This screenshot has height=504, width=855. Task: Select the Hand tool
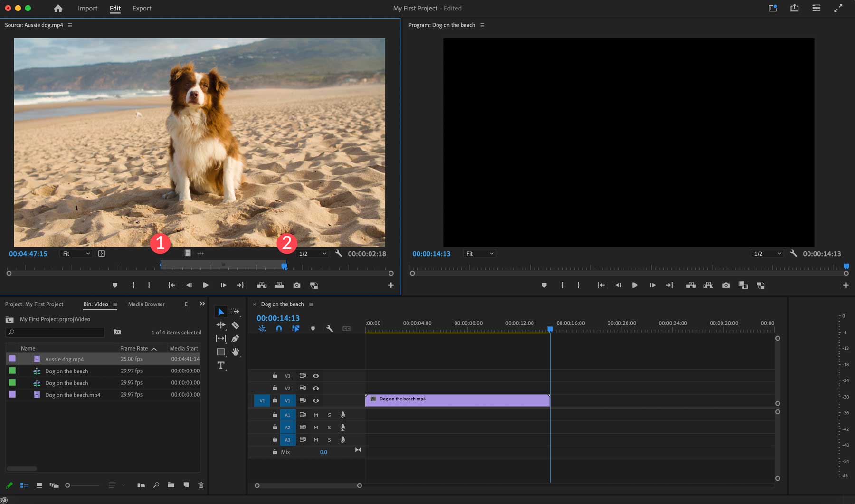[x=235, y=352]
